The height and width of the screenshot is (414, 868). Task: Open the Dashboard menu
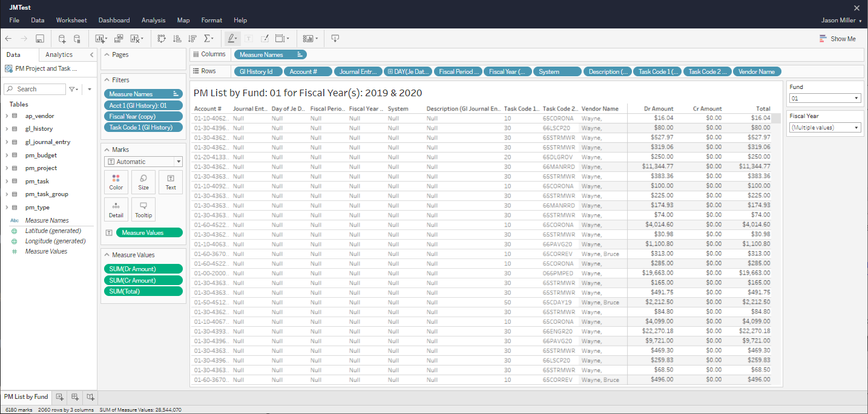(114, 21)
